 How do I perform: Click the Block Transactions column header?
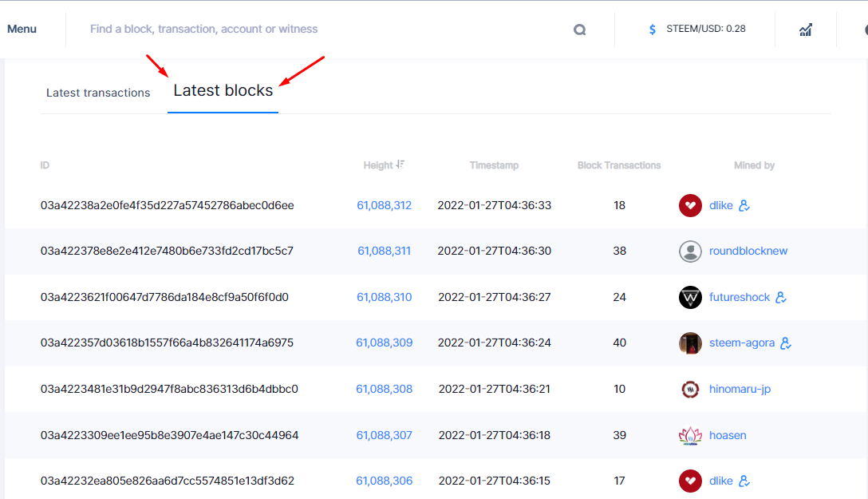point(619,165)
